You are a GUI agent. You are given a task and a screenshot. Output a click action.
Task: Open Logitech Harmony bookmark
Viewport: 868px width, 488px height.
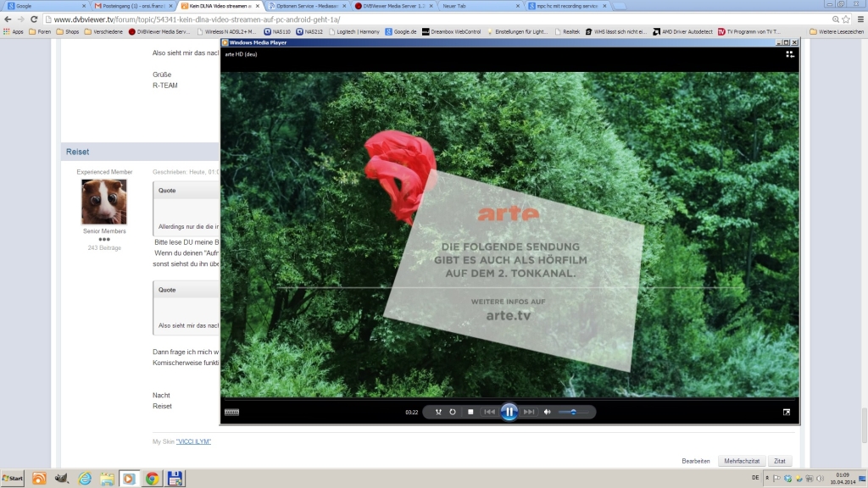tap(354, 31)
